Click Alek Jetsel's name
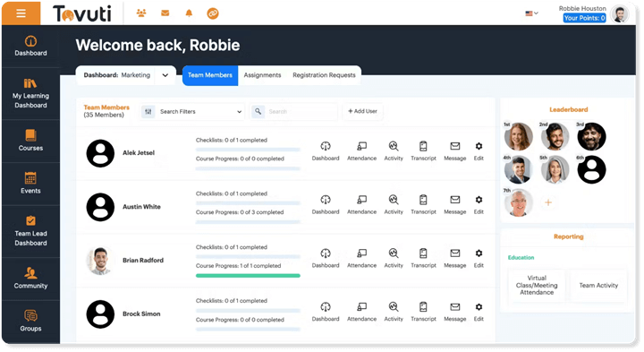The width and height of the screenshot is (644, 352). pyautogui.click(x=139, y=152)
